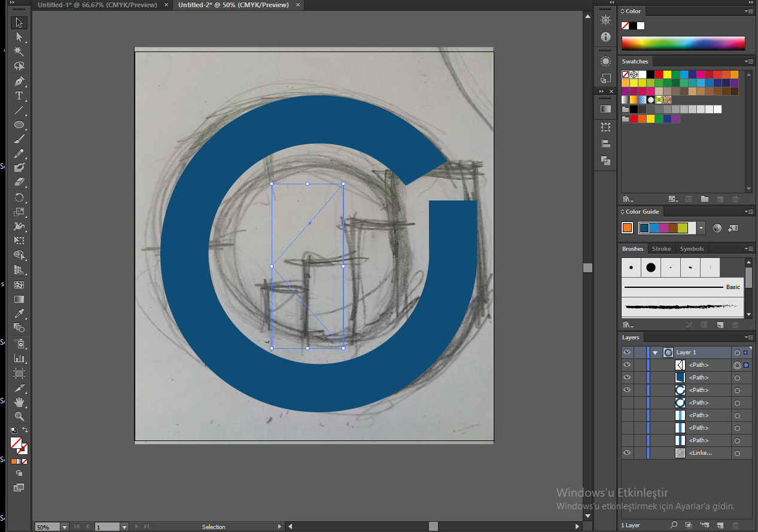Switch to the Symbols panel tab
758x532 pixels.
[692, 249]
